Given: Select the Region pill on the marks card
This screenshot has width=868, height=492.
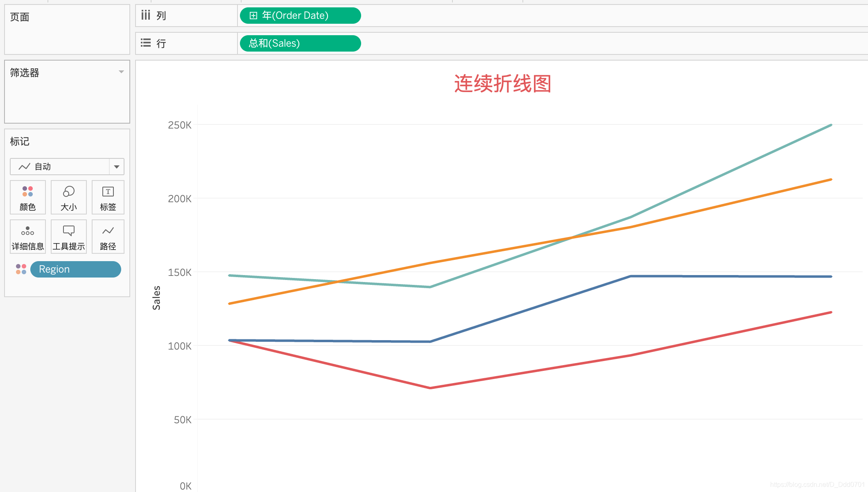Looking at the screenshot, I should (76, 269).
